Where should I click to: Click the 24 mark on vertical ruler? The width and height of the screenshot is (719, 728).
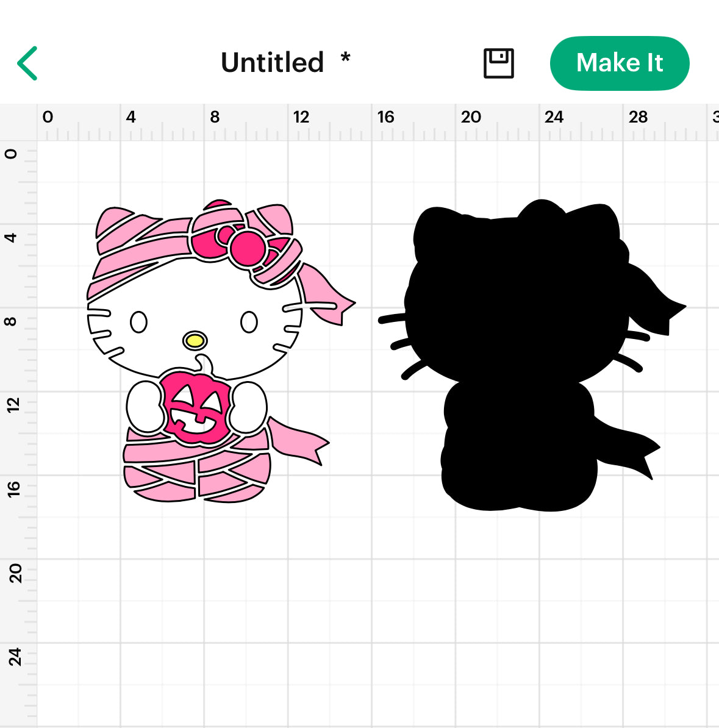13,657
